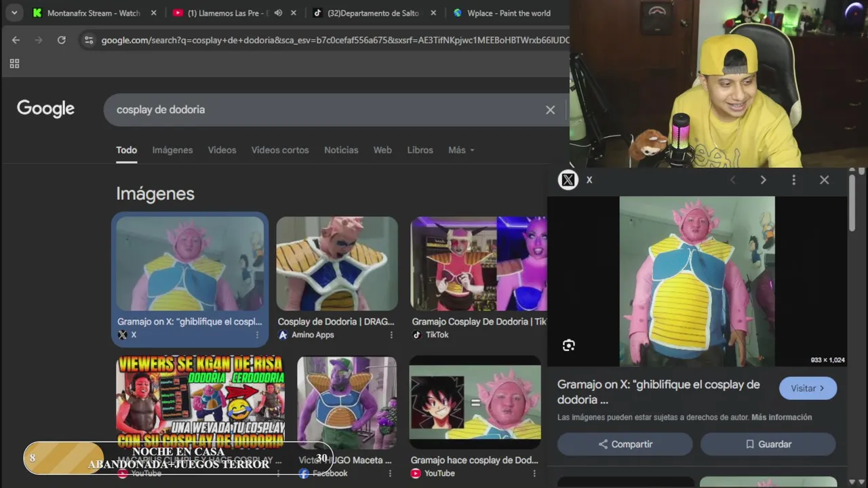Reload the current page

(x=61, y=40)
